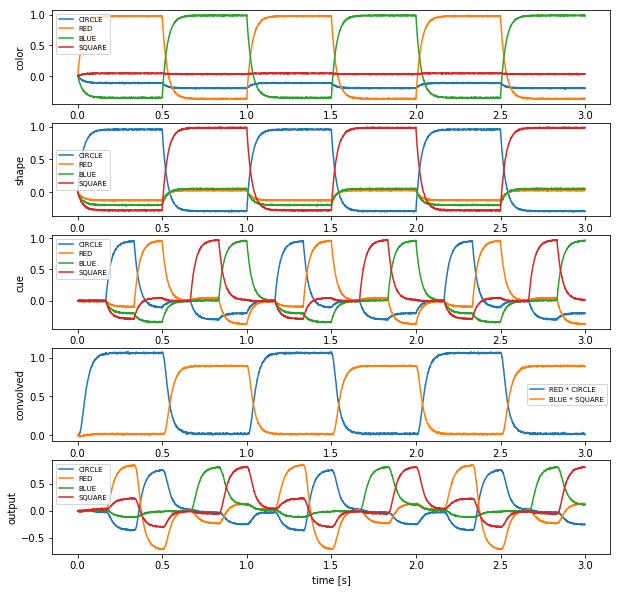Click the 1.0 y-tick of shape plot
This screenshot has height=592, width=621.
pyautogui.click(x=38, y=127)
